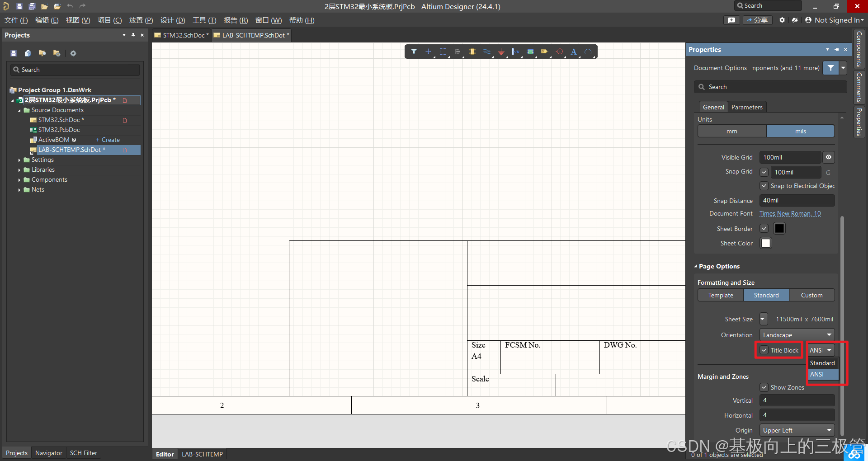Open the Origin Upper Left dropdown
868x461 pixels.
(797, 430)
